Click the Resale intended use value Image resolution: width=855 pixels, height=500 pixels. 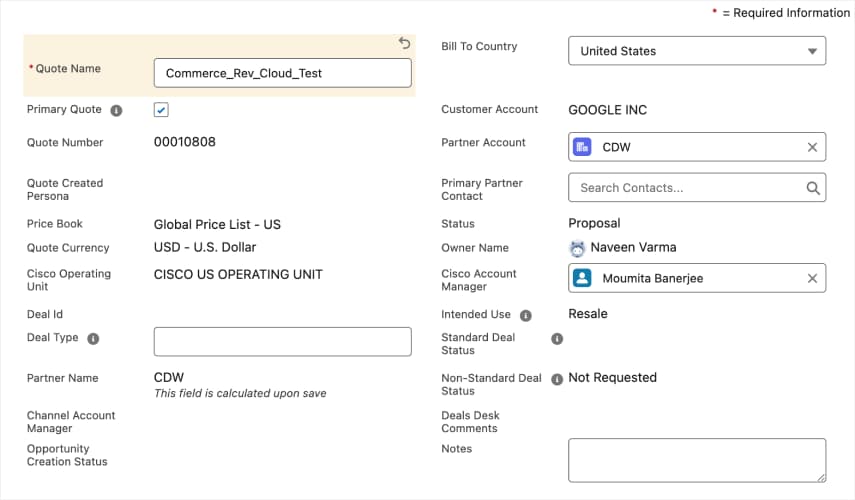coord(588,314)
